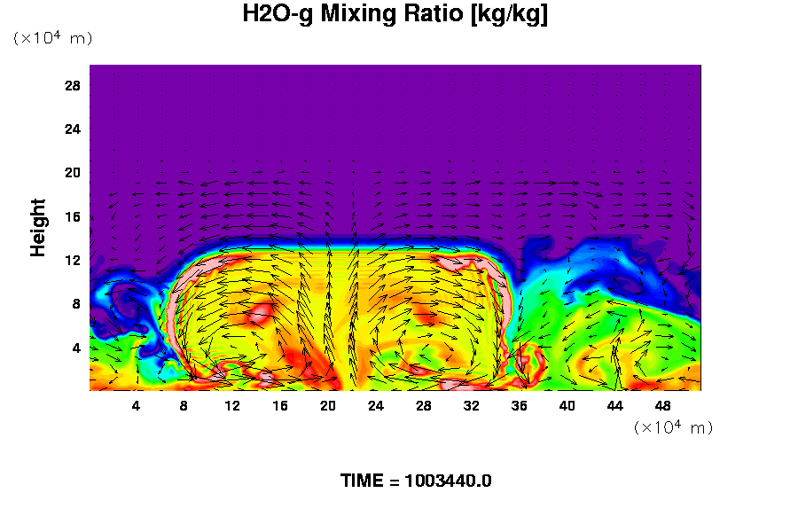Image resolution: width=798 pixels, height=532 pixels.
Task: Click the 'TIME = 1003440.0' label
Action: pyautogui.click(x=416, y=481)
